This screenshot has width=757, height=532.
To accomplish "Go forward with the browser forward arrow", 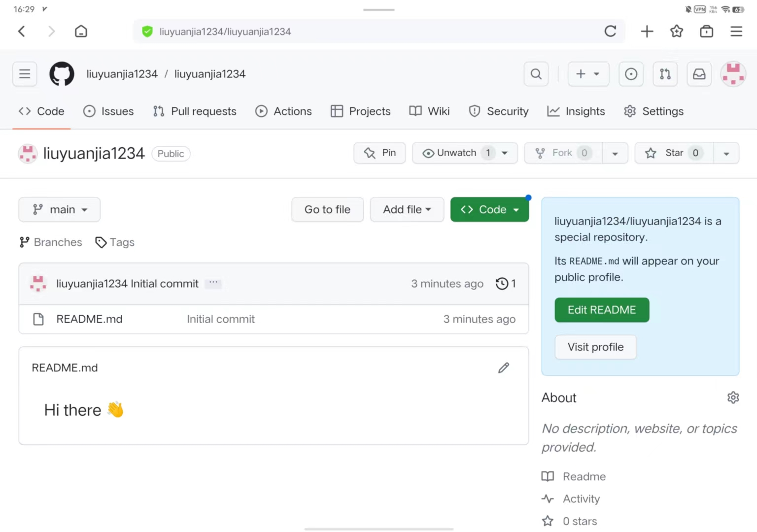I will (x=51, y=32).
